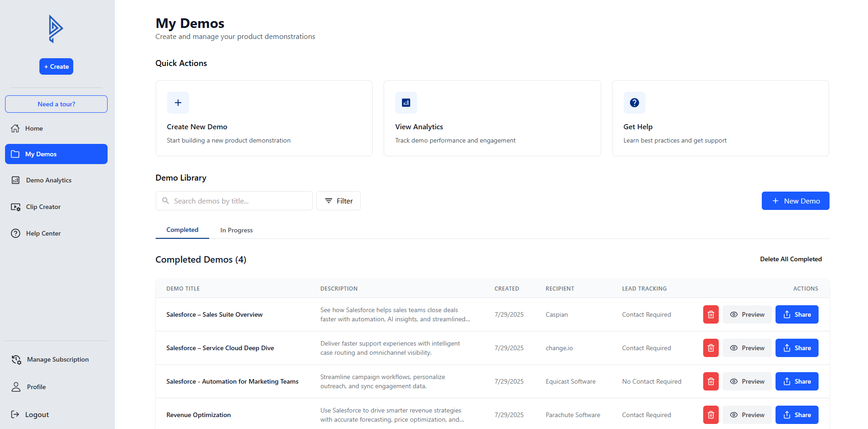This screenshot has height=429, width=868.
Task: Switch to the Completed tab
Action: [182, 230]
